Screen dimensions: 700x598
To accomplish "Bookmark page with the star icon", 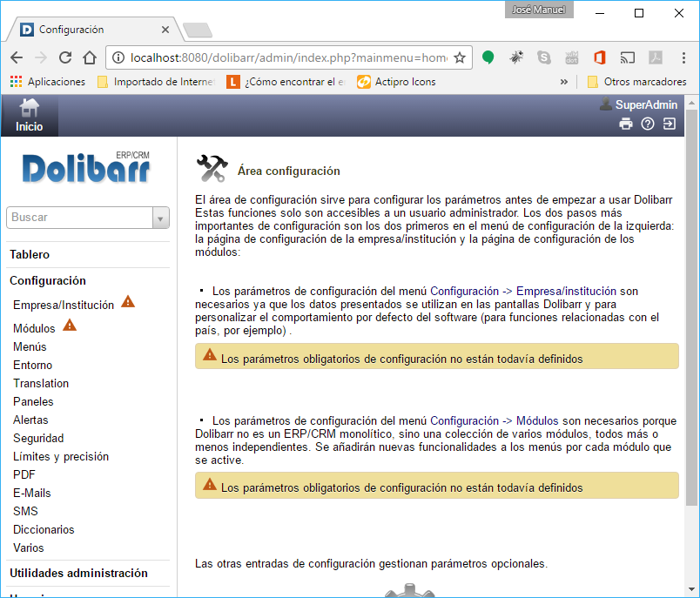I will [x=460, y=57].
